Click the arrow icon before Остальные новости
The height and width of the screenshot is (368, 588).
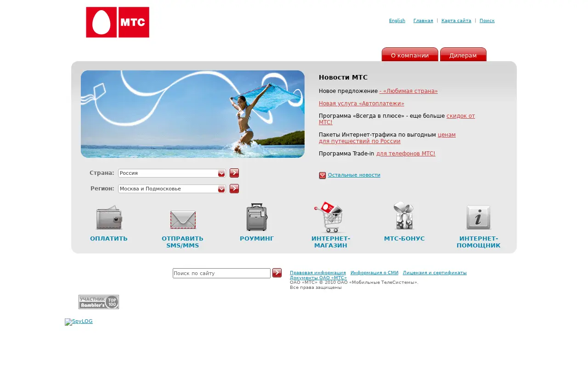(322, 175)
